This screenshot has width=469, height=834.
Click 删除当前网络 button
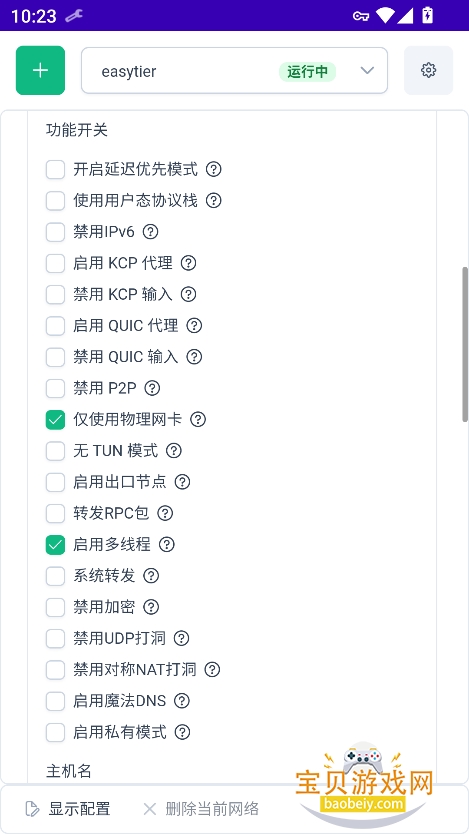(x=201, y=809)
